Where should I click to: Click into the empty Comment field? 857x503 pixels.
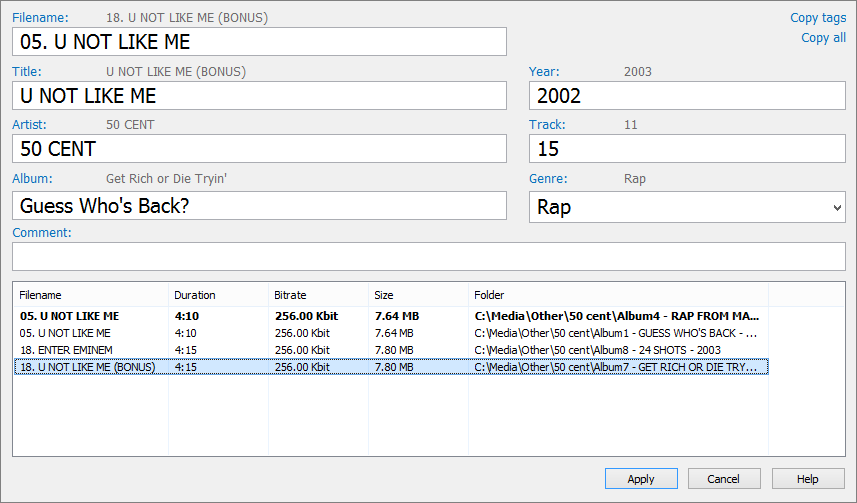[428, 256]
